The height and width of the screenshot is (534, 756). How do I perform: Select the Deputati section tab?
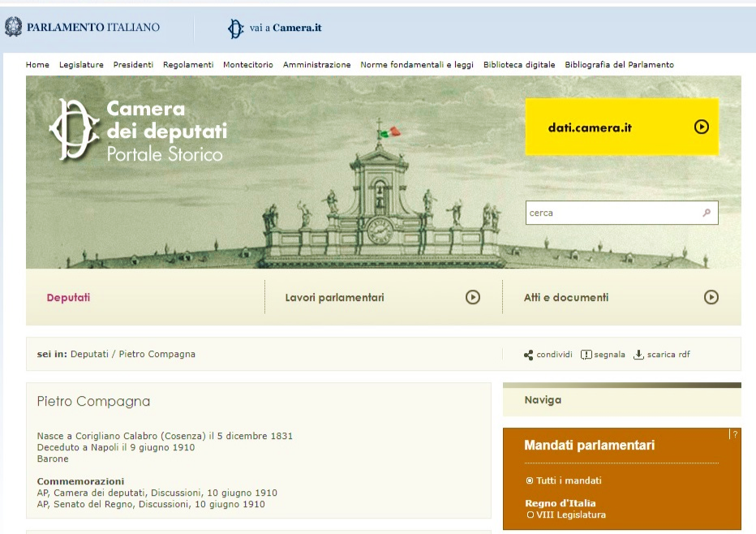68,297
